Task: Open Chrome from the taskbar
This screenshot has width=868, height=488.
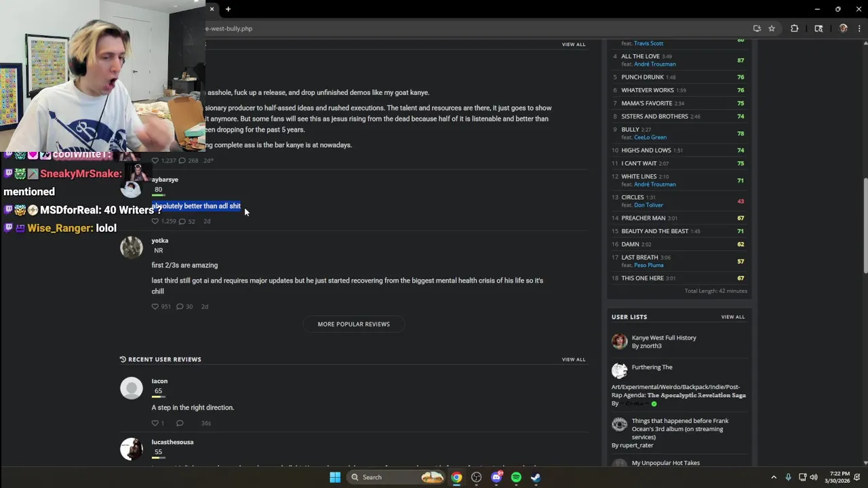Action: point(456,477)
